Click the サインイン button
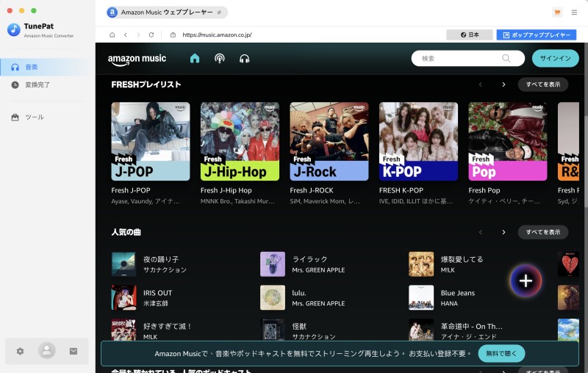The image size is (588, 373). tap(556, 59)
